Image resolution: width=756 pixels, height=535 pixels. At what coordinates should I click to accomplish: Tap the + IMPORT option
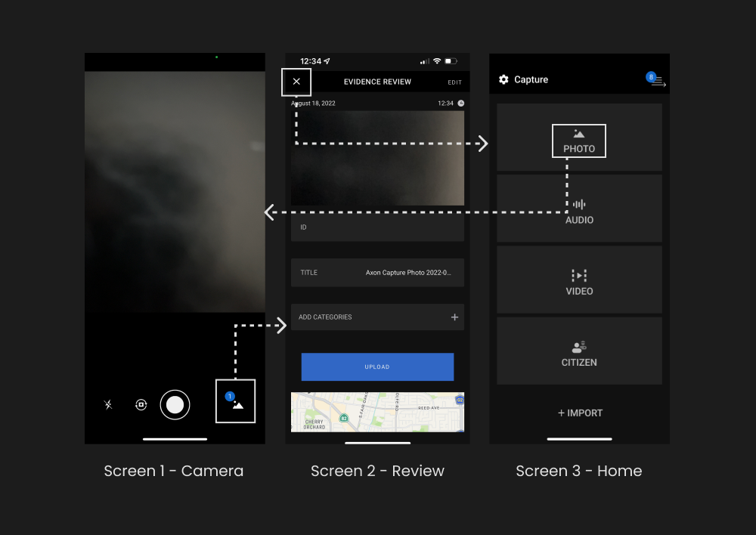[x=580, y=413]
